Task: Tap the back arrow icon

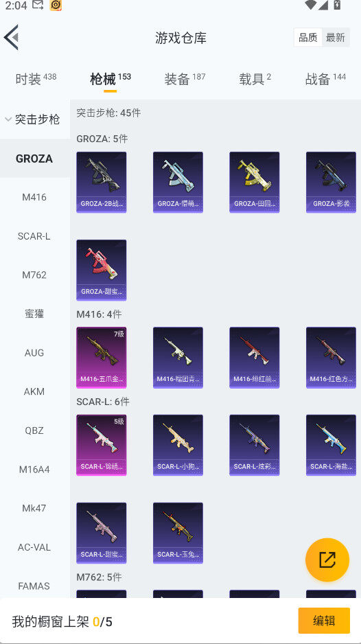Action: pos(12,37)
